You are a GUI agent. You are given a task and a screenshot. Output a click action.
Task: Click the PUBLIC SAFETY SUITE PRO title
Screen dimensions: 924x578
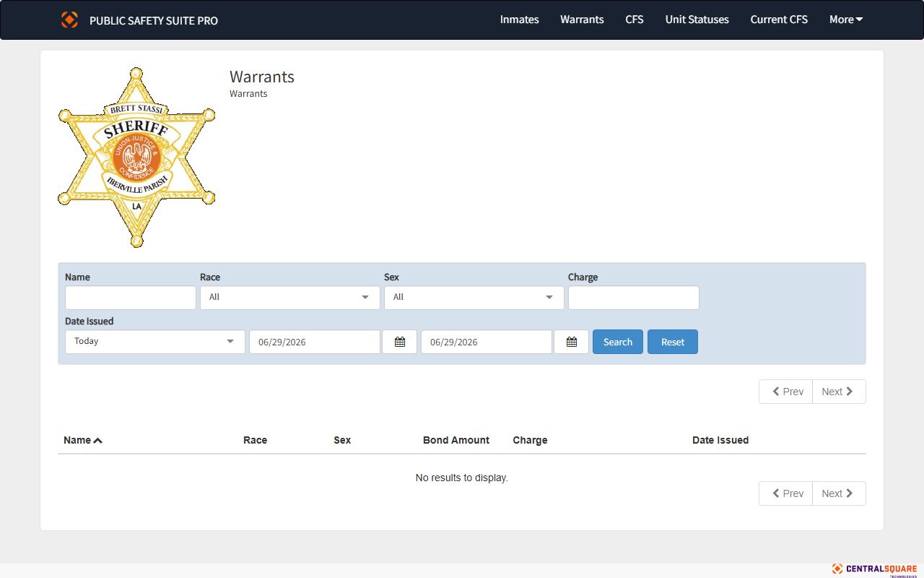tap(154, 20)
